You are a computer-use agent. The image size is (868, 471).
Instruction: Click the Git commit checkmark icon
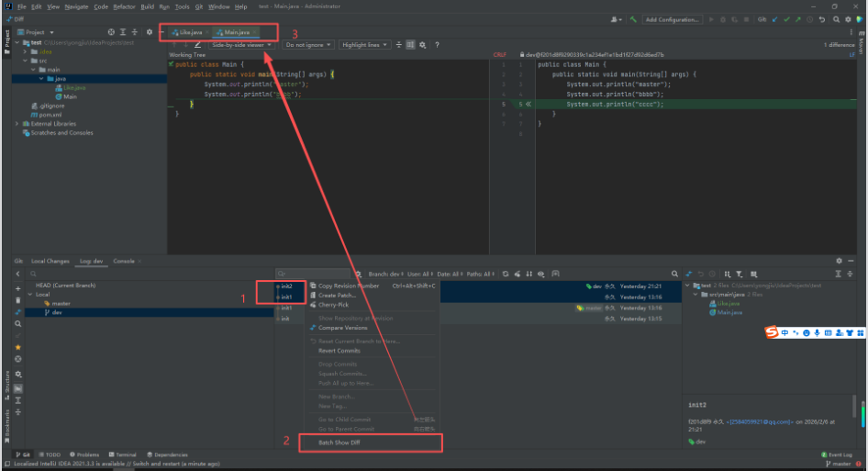(786, 19)
